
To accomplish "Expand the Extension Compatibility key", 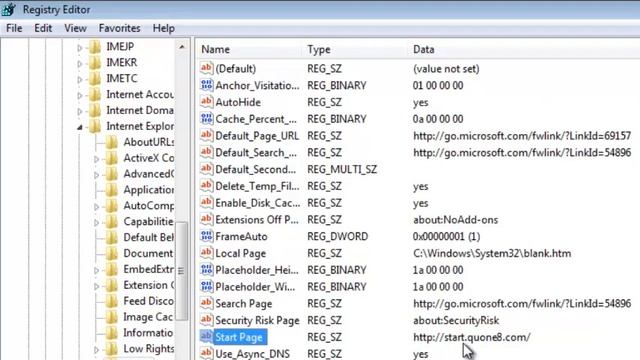I will (x=96, y=287).
